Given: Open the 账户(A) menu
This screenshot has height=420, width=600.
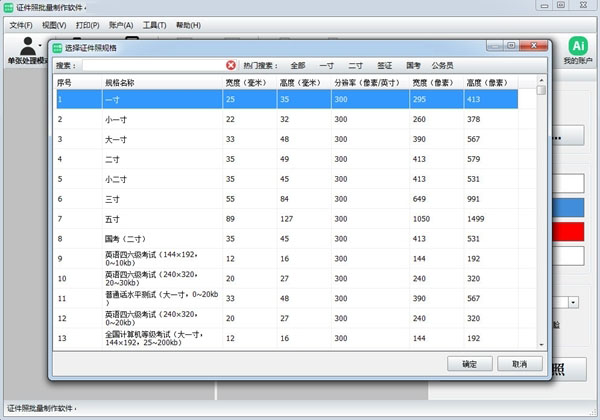Looking at the screenshot, I should (x=121, y=25).
